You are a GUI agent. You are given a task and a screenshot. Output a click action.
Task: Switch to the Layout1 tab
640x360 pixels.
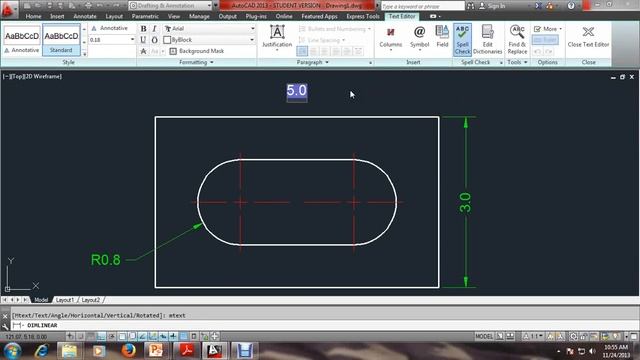coord(65,300)
